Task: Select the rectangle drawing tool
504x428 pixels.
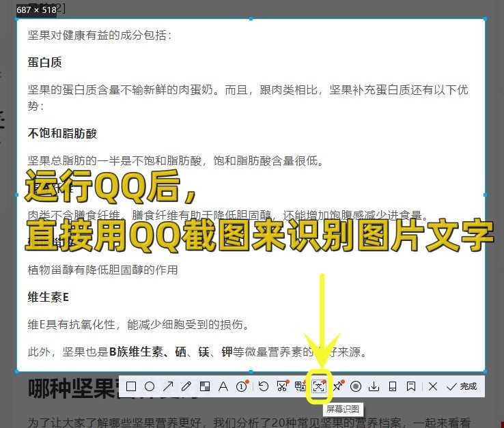Action: 131,386
